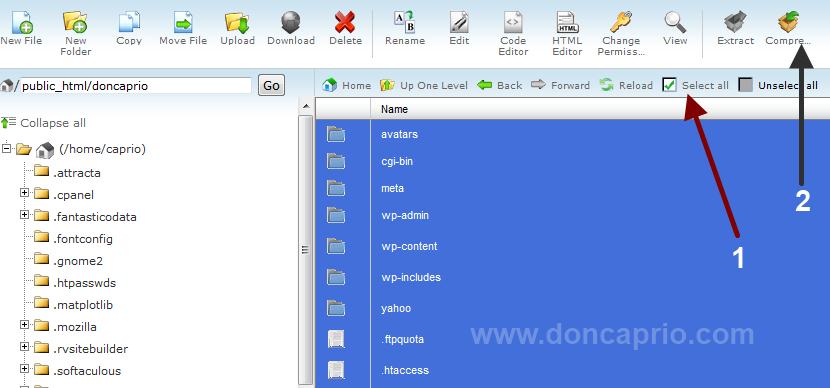Click the .ftpquota file icon
This screenshot has height=388, width=830.
(x=336, y=339)
